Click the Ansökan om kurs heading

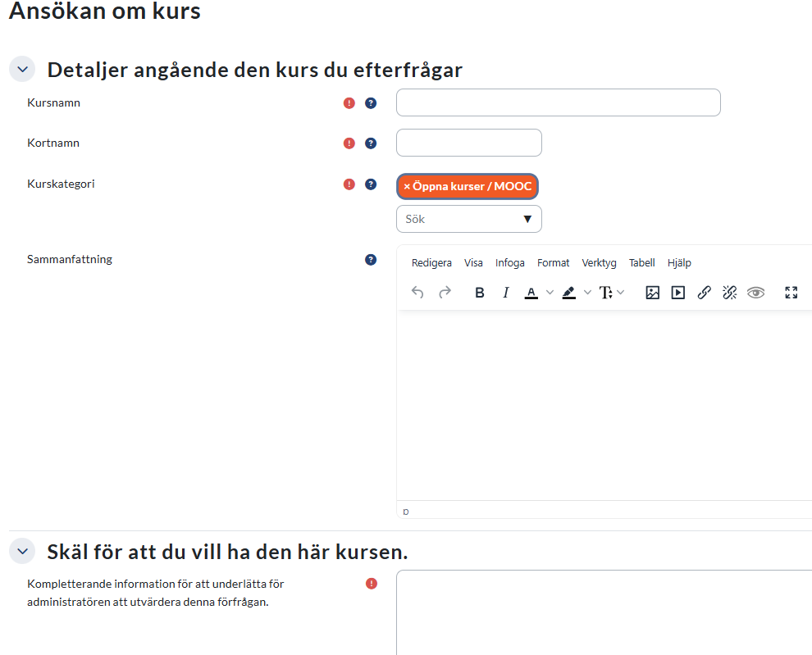pos(105,11)
